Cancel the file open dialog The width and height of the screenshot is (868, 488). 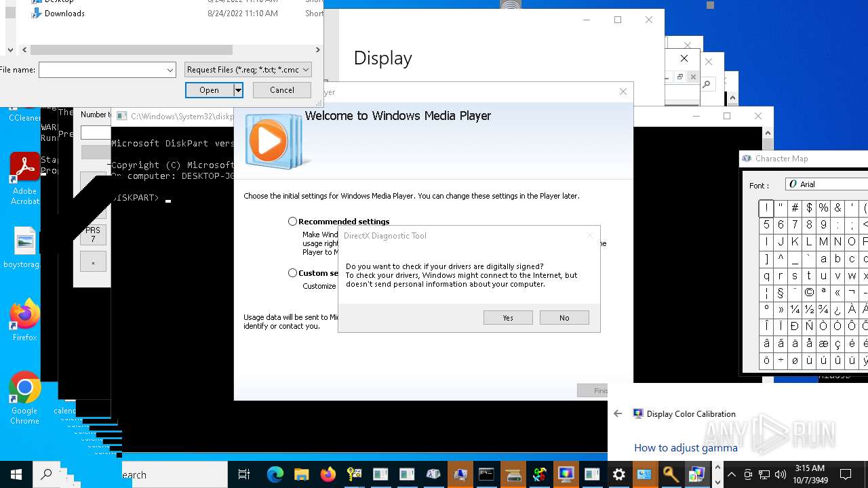tap(282, 90)
